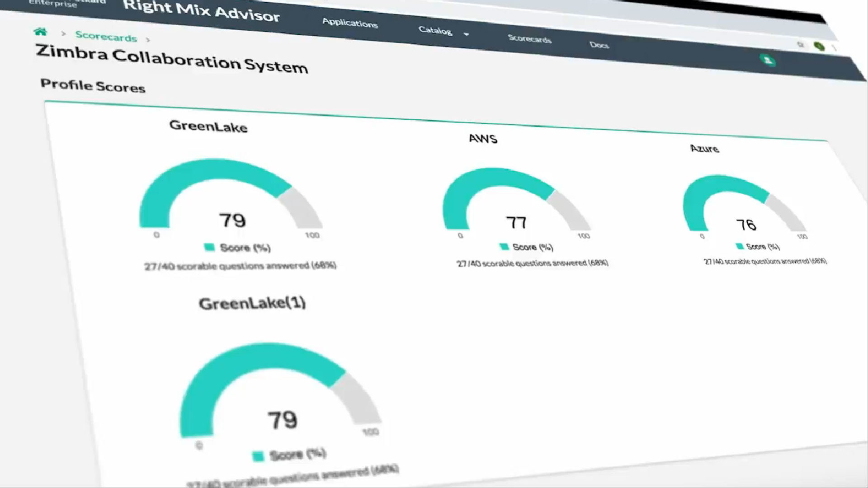
Task: Select the AWS profile heading
Action: [483, 138]
